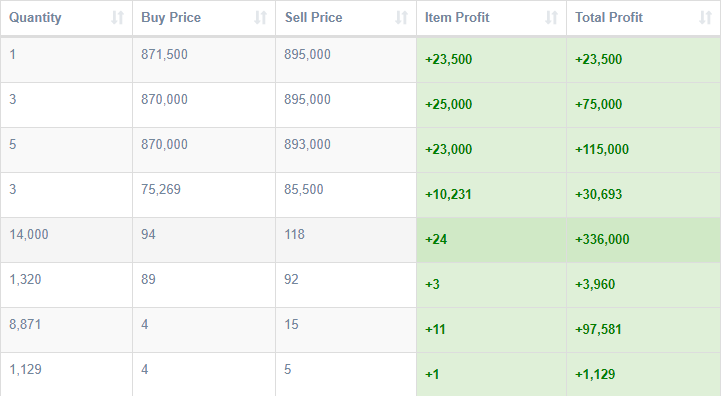
Task: Select the +115,000 total profit cell
Action: click(x=644, y=150)
